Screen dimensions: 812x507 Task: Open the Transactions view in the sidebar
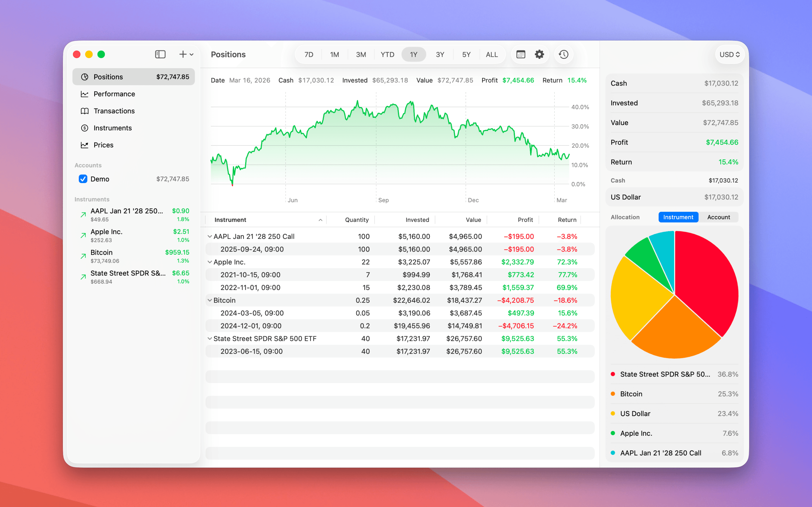pos(114,111)
